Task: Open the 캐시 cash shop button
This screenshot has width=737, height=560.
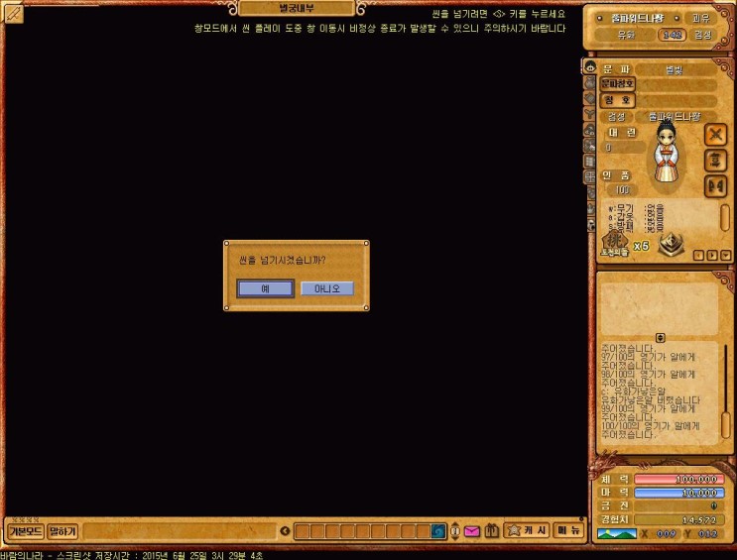Action: point(527,531)
